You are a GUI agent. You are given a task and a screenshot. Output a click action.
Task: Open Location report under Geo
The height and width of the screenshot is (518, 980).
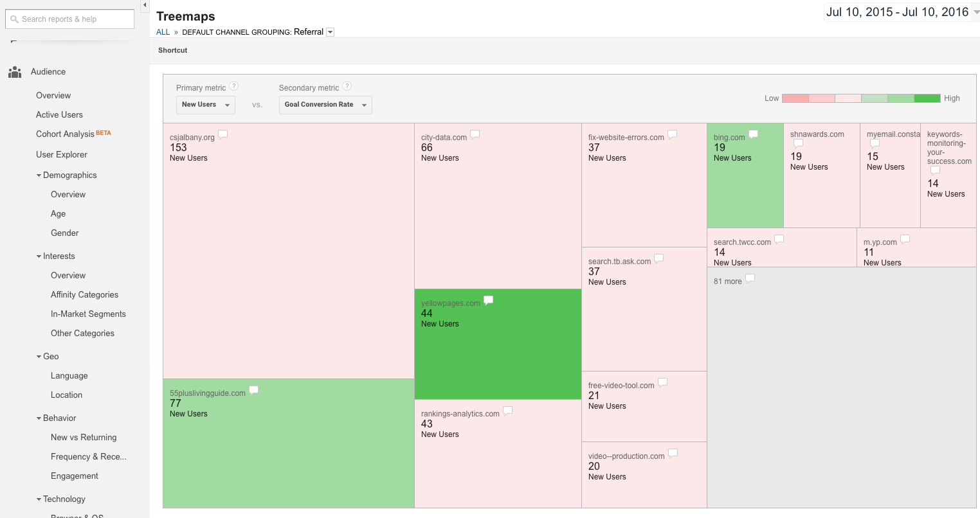66,395
